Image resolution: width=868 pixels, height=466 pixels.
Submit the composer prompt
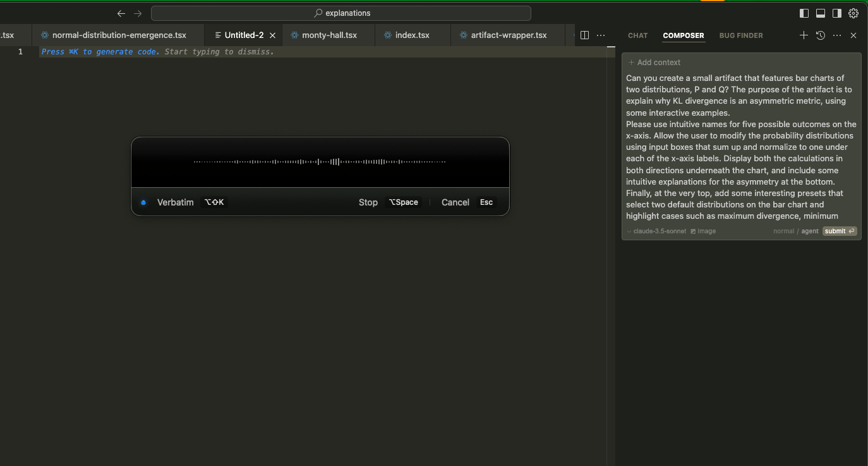tap(840, 231)
